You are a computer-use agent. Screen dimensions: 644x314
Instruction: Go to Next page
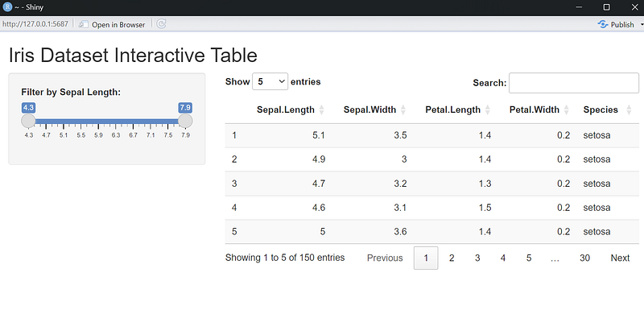[x=620, y=258]
